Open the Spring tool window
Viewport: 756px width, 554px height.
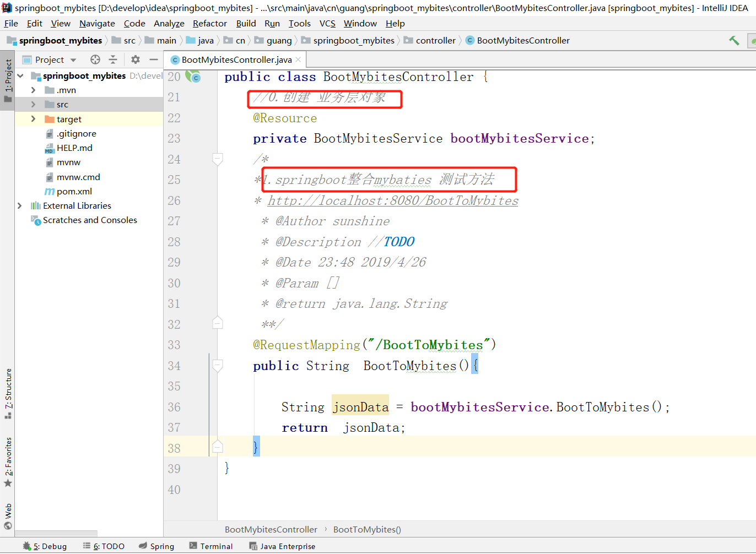point(156,546)
